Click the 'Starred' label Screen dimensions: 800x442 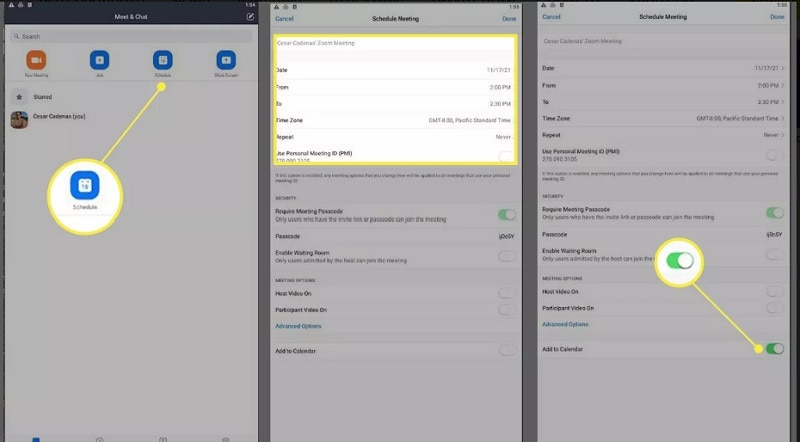43,97
